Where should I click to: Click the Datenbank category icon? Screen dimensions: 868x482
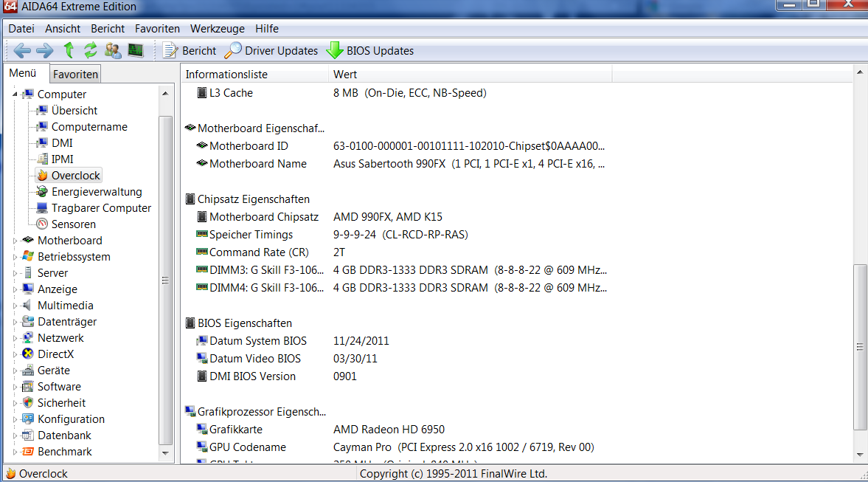[28, 435]
